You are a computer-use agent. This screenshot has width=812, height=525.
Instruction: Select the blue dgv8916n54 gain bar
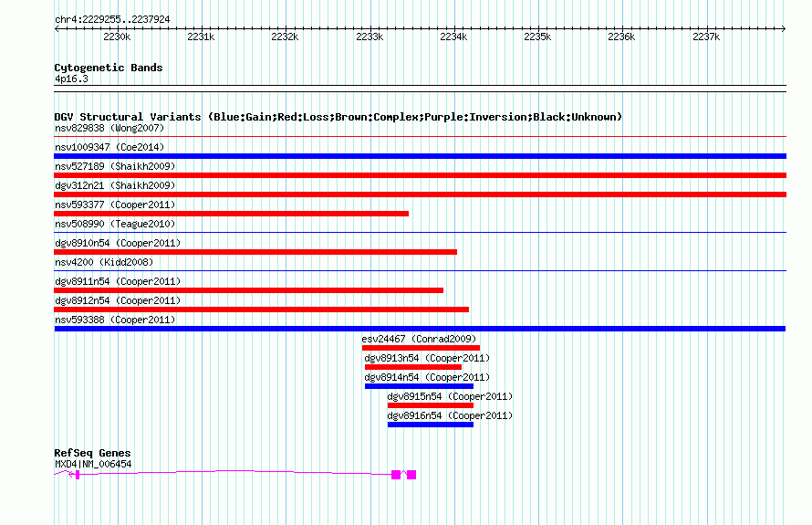(431, 425)
